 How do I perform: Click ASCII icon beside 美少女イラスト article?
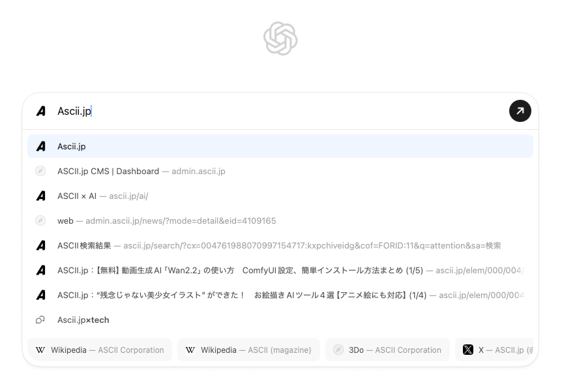[41, 295]
